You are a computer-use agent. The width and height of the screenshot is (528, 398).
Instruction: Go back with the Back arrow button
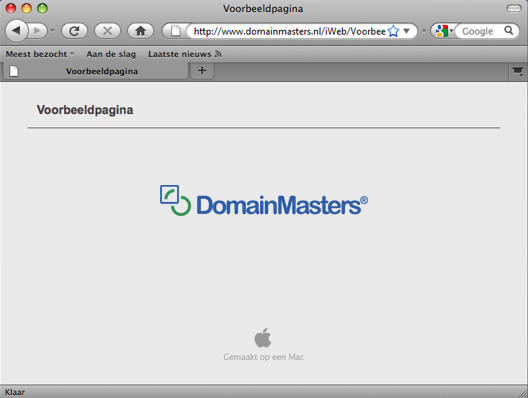tap(16, 31)
